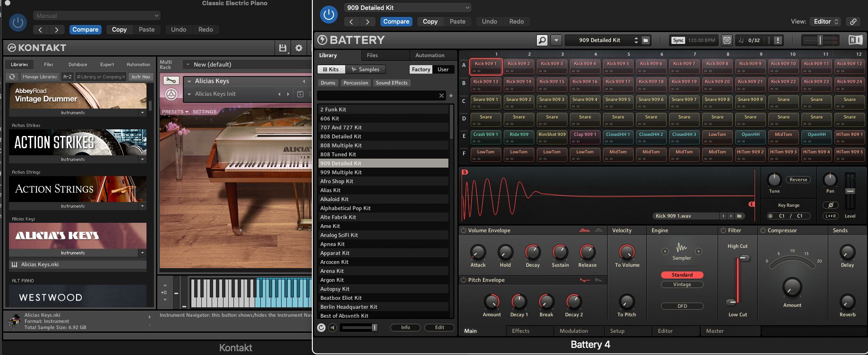Image resolution: width=868 pixels, height=355 pixels.
Task: Click the next engine mode arrow right of Sampler
Action: (698, 251)
